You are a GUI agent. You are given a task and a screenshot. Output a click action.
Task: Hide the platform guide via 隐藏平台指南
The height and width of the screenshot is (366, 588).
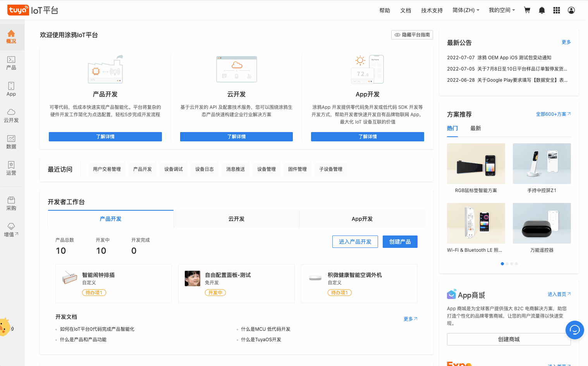tap(412, 35)
